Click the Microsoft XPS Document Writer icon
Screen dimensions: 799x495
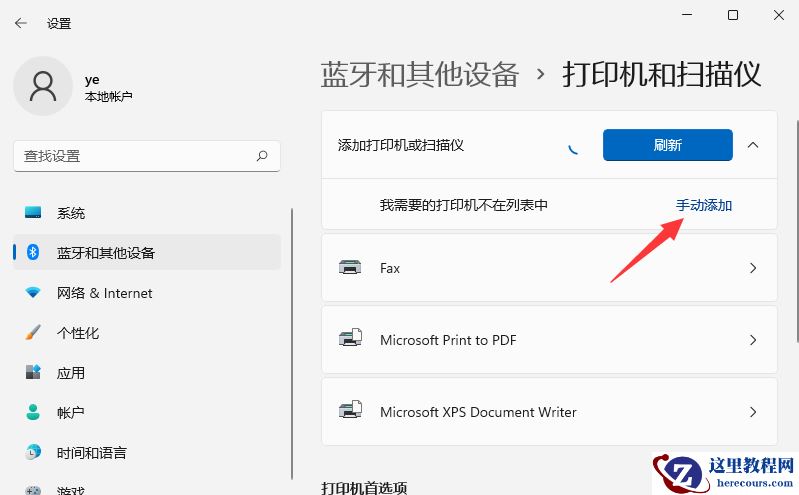(x=350, y=410)
